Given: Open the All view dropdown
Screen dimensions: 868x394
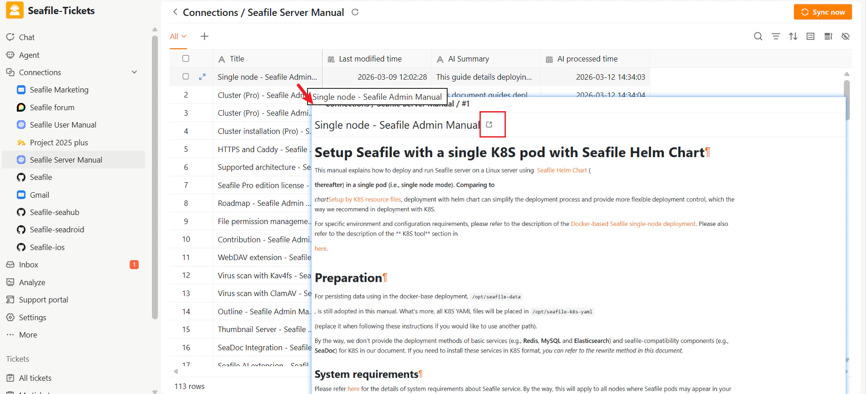Looking at the screenshot, I should click(178, 36).
